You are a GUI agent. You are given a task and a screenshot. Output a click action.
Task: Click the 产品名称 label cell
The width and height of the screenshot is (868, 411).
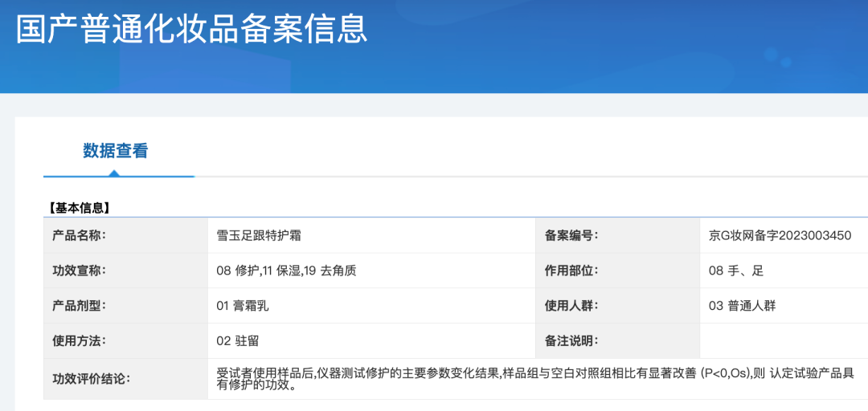[125, 236]
